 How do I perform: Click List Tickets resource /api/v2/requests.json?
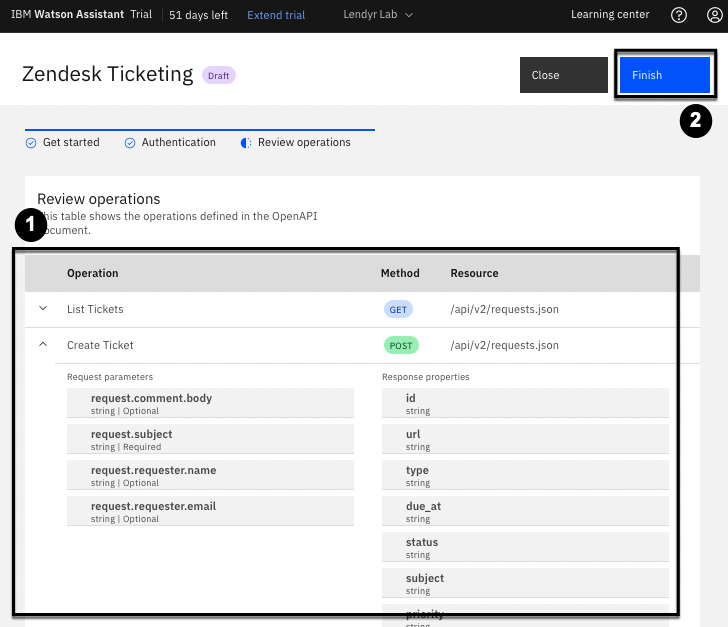click(x=505, y=309)
